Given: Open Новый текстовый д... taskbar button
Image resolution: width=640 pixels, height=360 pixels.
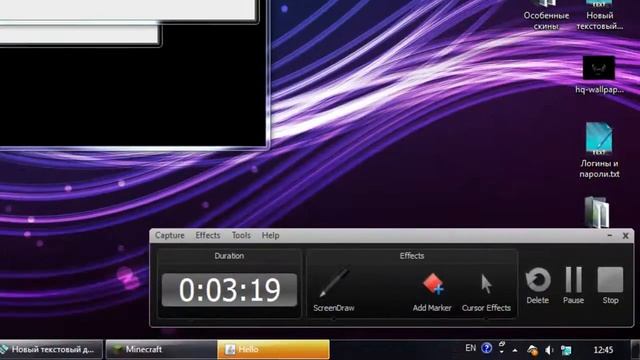Looking at the screenshot, I should [x=51, y=350].
